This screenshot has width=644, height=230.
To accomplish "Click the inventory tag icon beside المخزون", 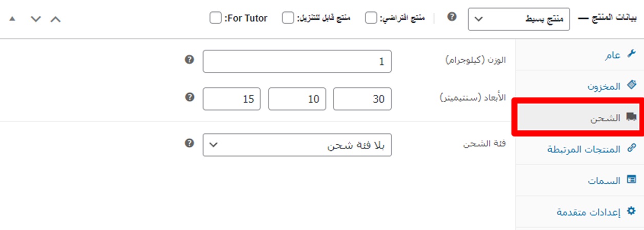I will point(631,85).
